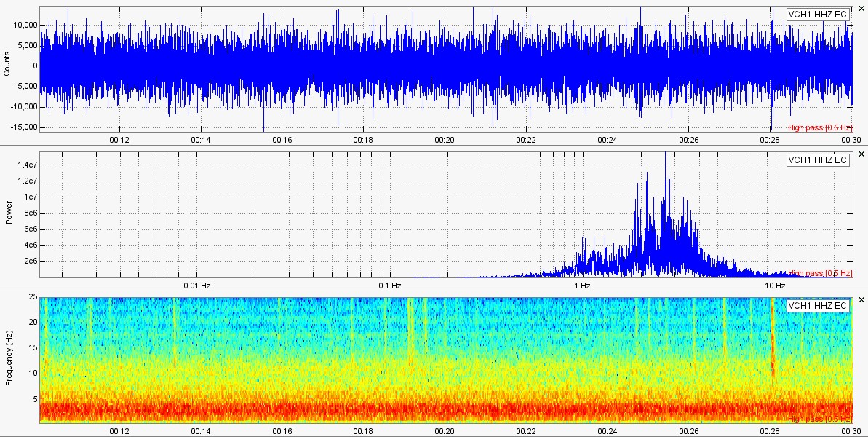Click the 20 tick on the spectrogram frequency axis
This screenshot has height=437, width=868.
click(33, 323)
